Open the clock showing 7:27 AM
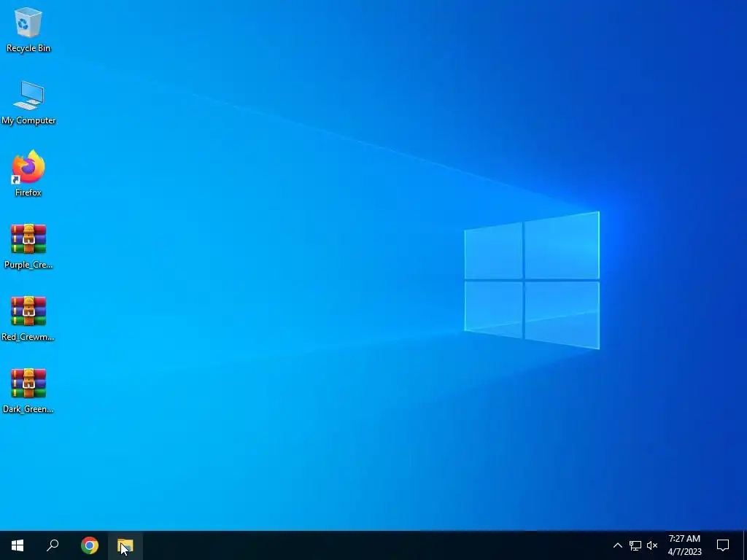The height and width of the screenshot is (560, 747). click(684, 545)
